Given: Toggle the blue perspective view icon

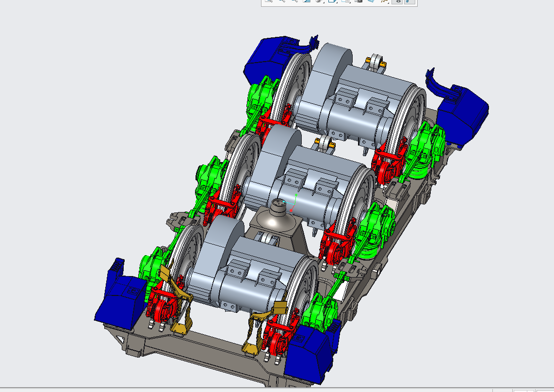Looking at the screenshot, I should pos(371,0).
